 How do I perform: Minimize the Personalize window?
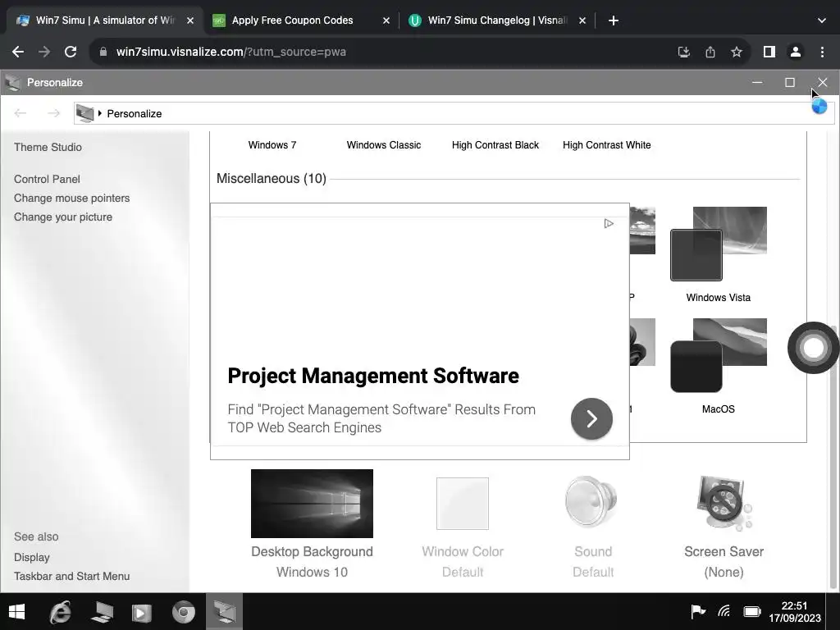click(x=757, y=83)
